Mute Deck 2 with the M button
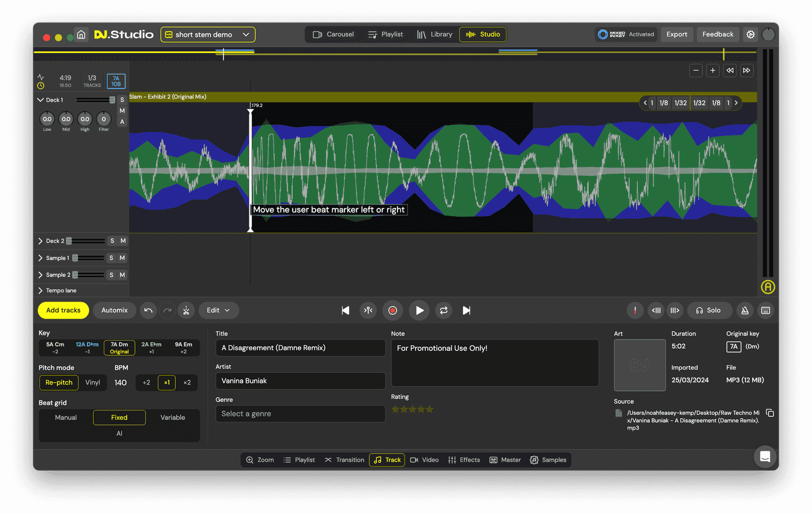This screenshot has width=812, height=514. point(123,241)
